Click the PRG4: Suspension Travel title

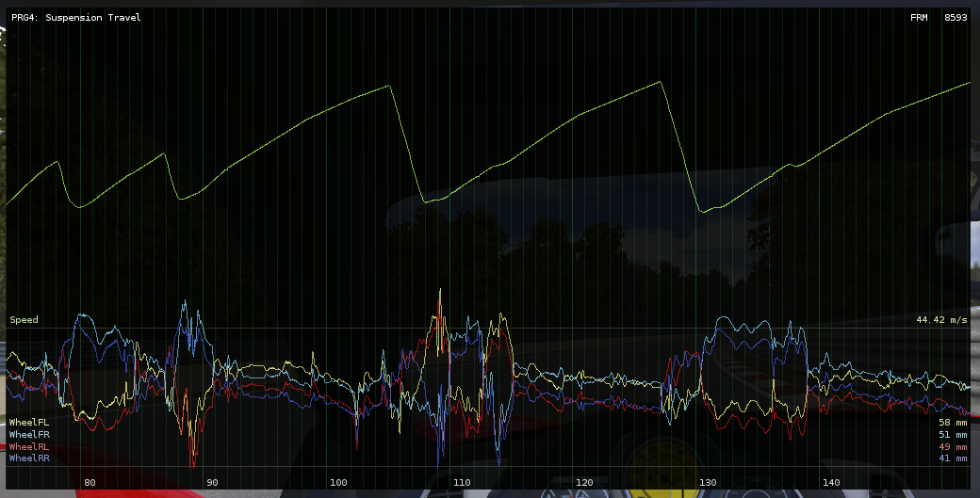pyautogui.click(x=76, y=17)
